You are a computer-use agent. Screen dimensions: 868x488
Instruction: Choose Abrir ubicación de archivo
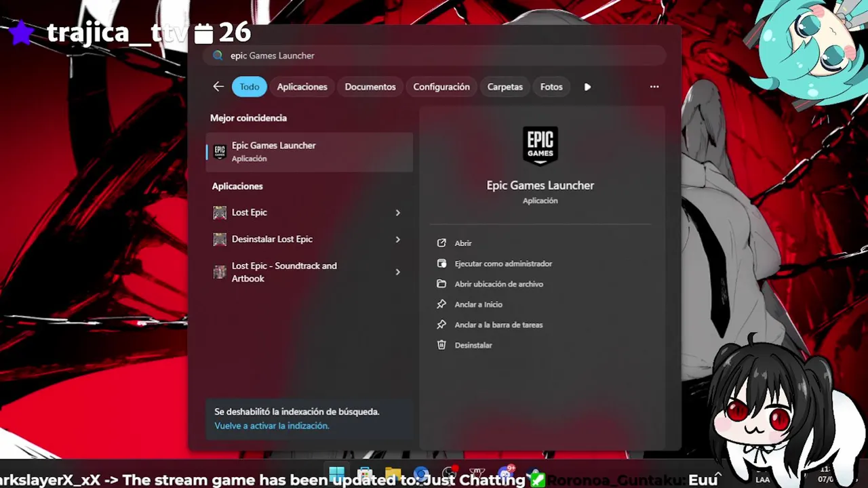click(x=498, y=284)
